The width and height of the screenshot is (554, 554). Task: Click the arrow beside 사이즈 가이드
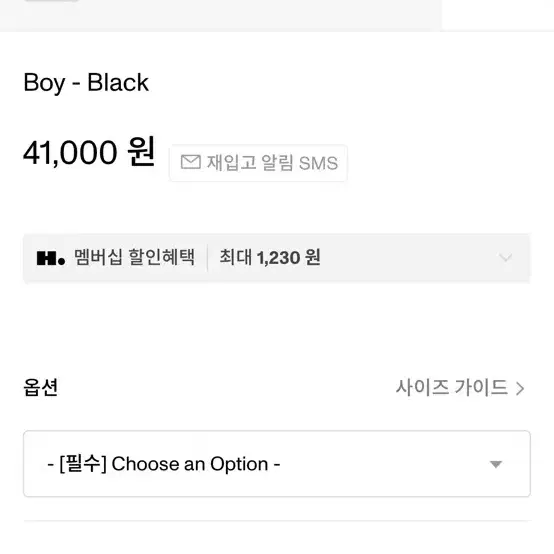pos(520,389)
